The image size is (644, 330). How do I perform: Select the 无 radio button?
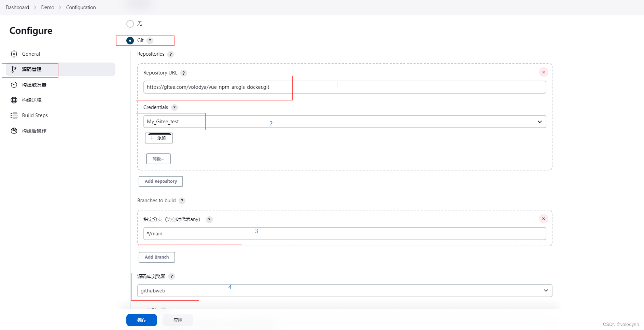coord(130,24)
